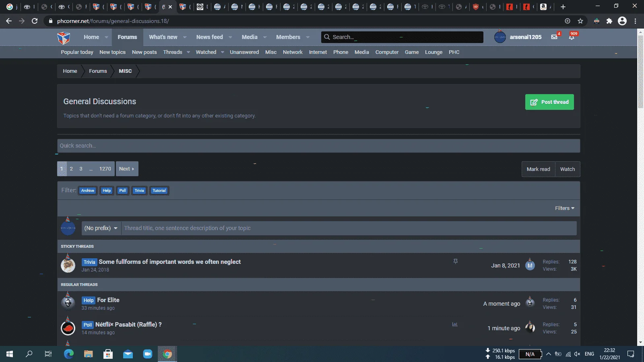
Task: Click the search magnifier icon
Action: [327, 37]
